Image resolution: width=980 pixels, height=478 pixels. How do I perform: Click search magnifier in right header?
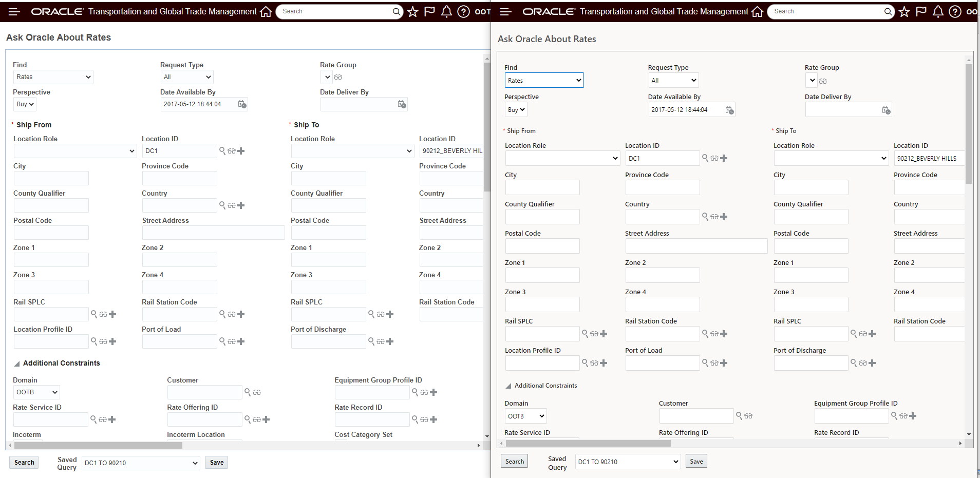point(888,11)
